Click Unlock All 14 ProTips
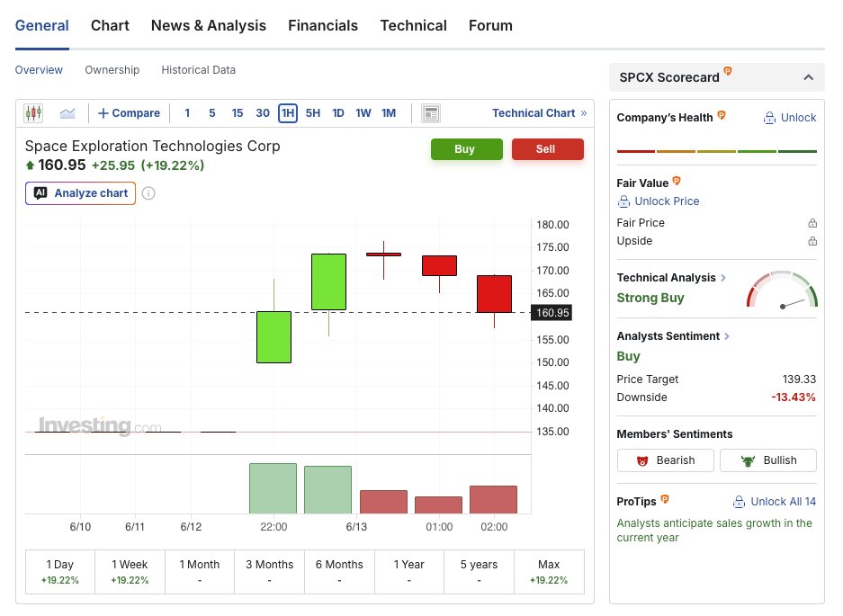843x616 pixels. coord(775,502)
